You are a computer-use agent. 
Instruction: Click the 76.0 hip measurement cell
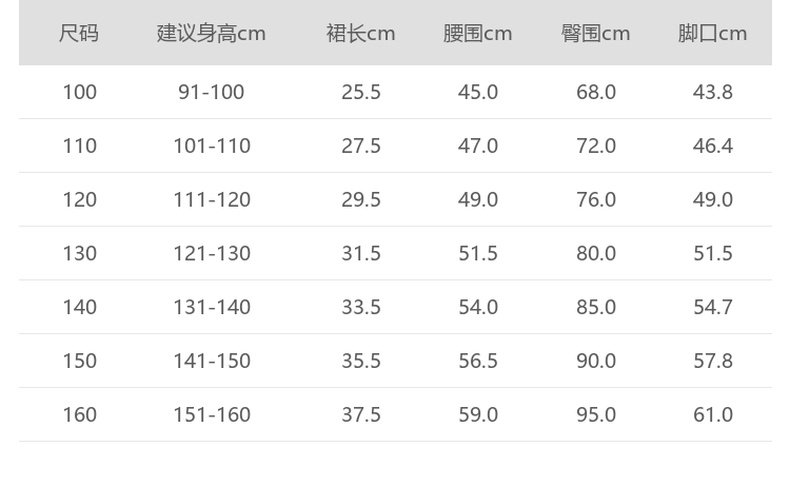(596, 200)
